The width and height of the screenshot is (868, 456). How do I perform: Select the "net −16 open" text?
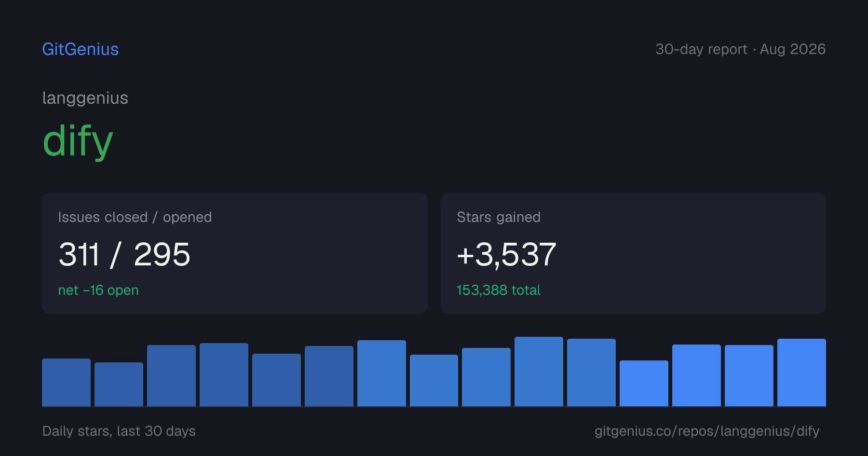coord(98,290)
